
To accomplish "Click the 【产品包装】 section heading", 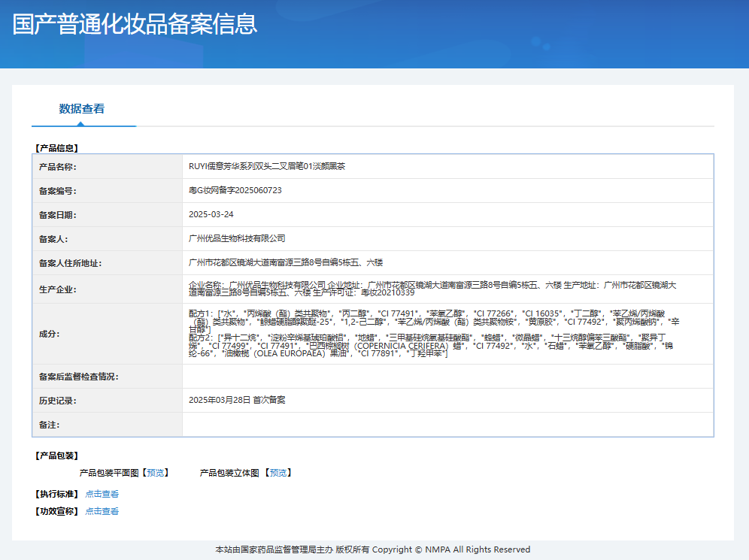I will 56,456.
